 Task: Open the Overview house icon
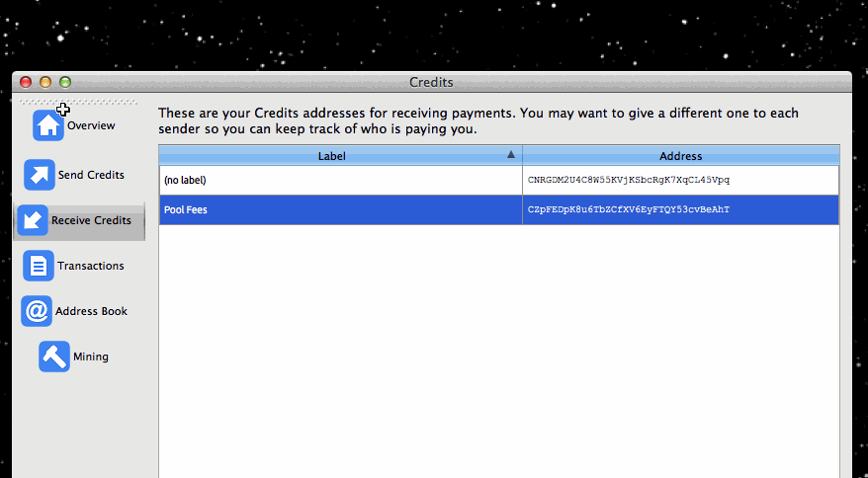click(48, 125)
